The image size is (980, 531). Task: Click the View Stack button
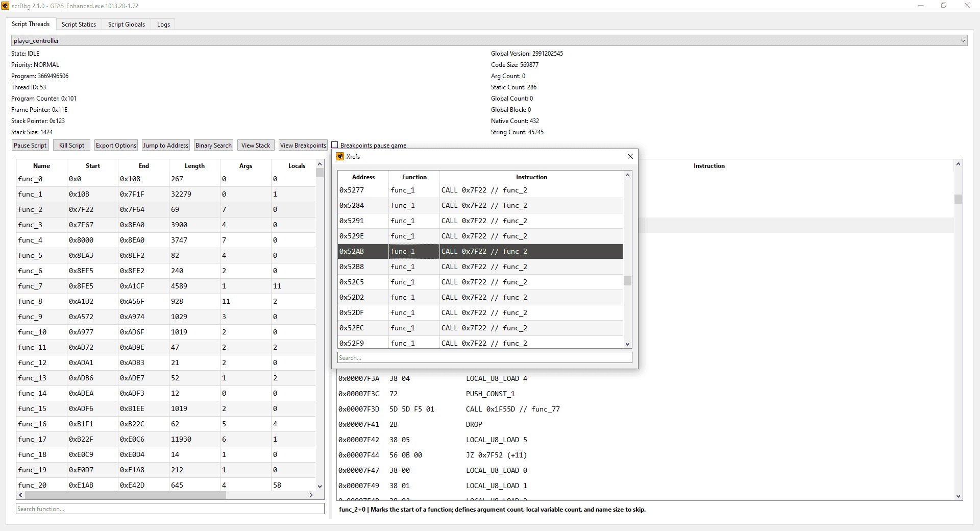click(x=255, y=145)
